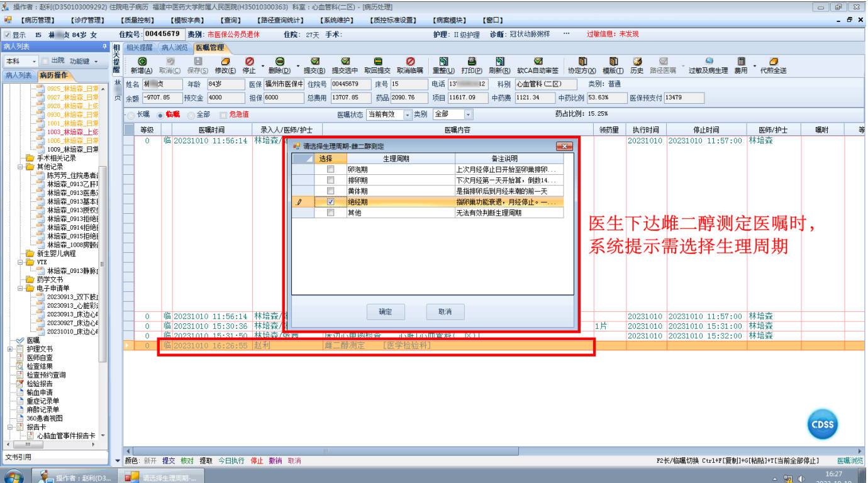Click the 提交(B) submit icon

tap(314, 62)
